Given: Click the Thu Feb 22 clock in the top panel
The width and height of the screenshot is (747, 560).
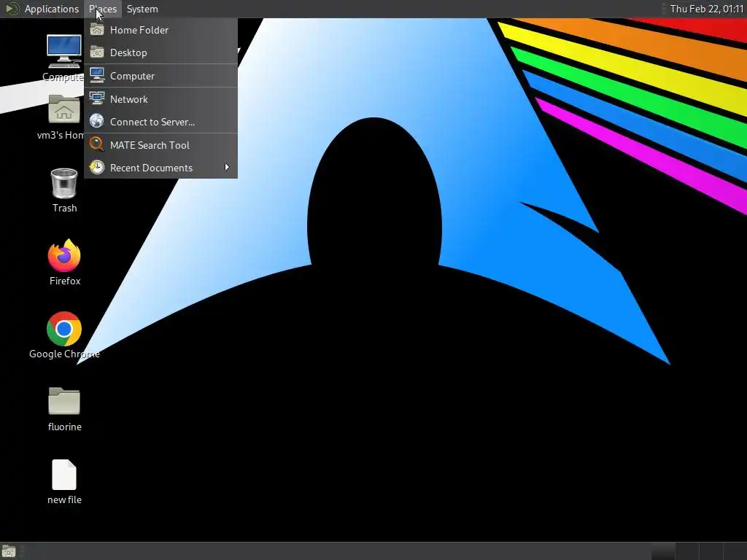Looking at the screenshot, I should coord(706,9).
